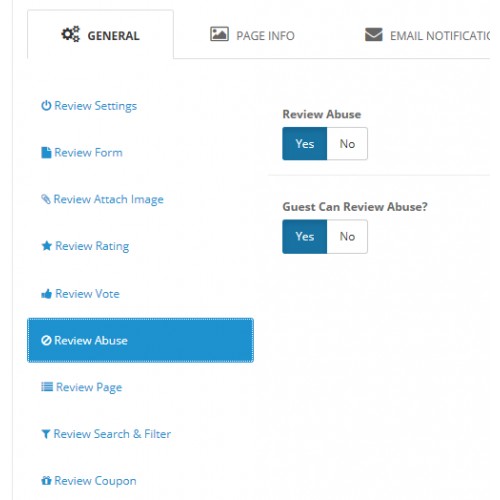Click the gift icon beside Review Coupon
Image resolution: width=500 pixels, height=500 pixels.
coord(46,481)
